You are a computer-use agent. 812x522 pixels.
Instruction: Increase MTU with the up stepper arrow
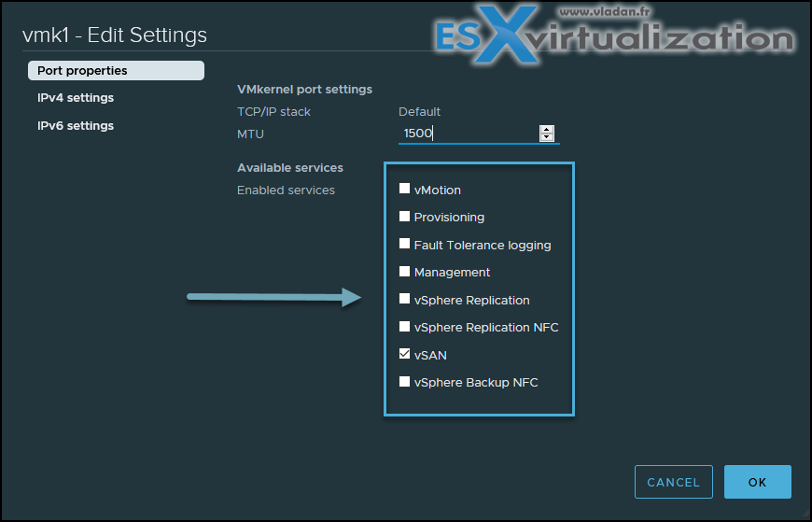point(547,130)
